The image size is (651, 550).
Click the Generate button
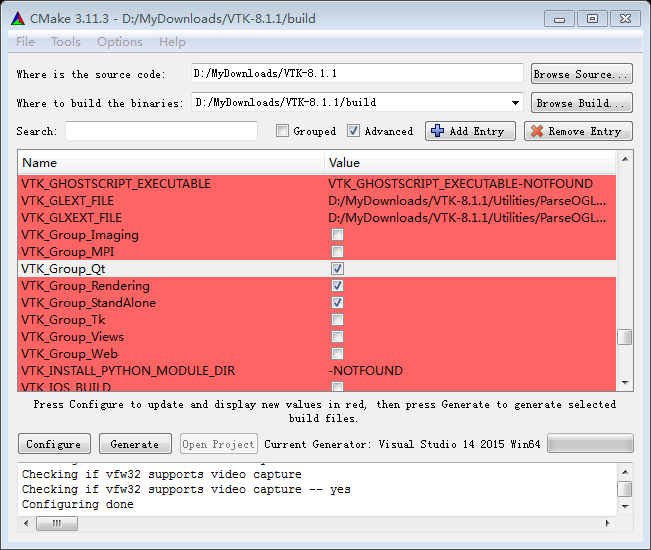[135, 444]
